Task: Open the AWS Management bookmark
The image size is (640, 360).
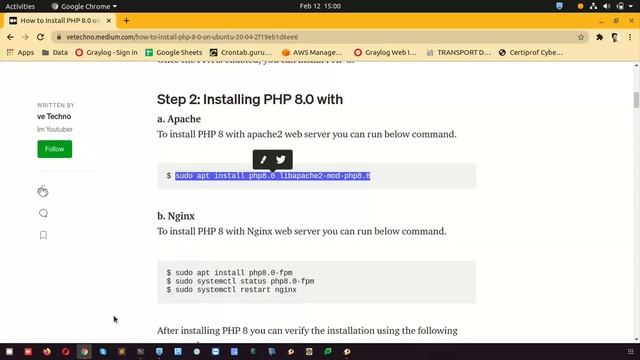Action: [312, 52]
